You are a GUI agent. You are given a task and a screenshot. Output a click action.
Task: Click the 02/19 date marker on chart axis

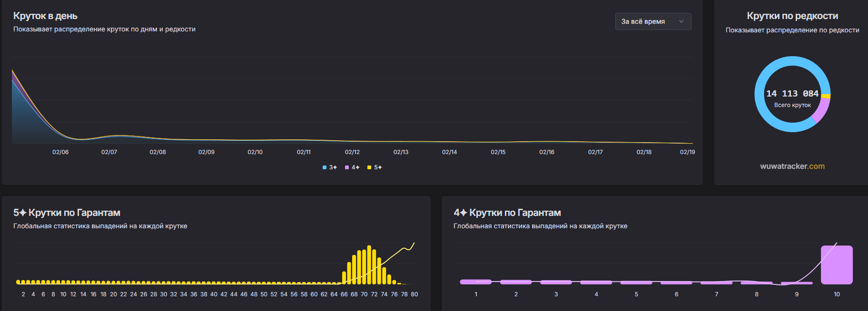[687, 152]
